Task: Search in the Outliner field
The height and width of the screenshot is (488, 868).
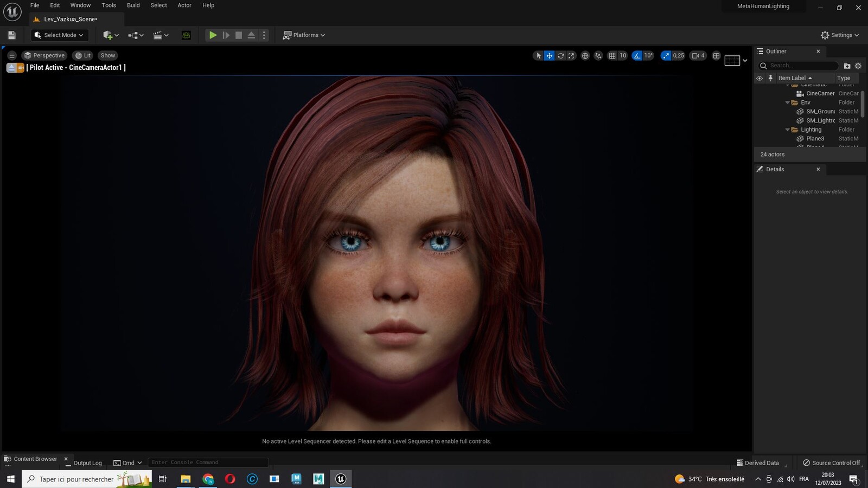Action: point(799,66)
